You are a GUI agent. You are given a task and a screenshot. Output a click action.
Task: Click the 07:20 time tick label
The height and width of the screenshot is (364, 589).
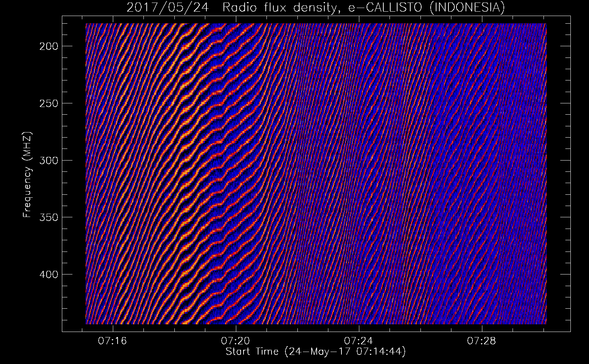[x=236, y=341]
